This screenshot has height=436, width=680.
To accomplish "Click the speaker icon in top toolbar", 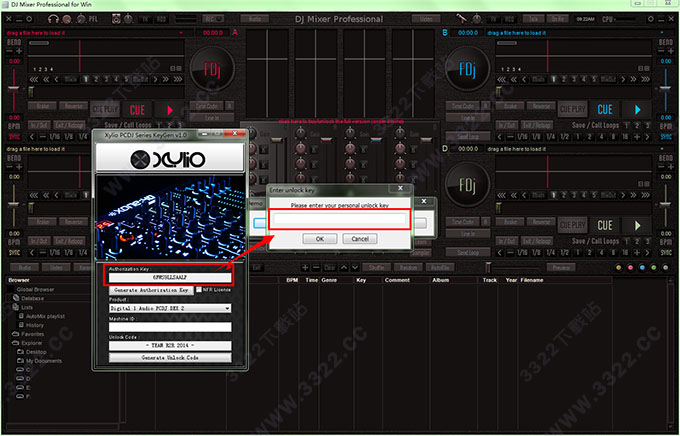I will 116,19.
